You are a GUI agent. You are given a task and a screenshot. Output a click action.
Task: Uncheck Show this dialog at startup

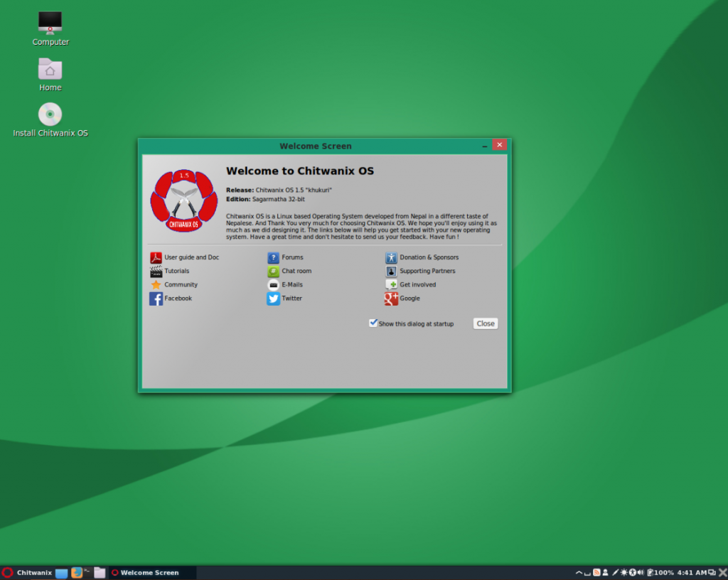373,323
